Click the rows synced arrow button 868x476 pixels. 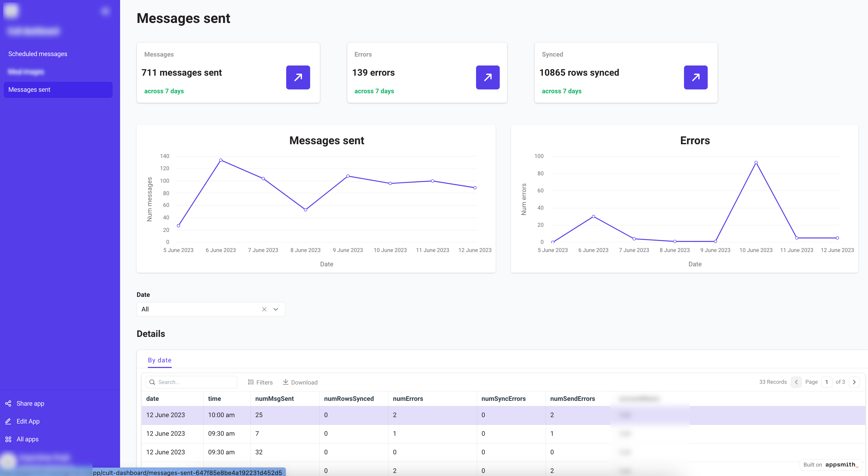tap(695, 77)
